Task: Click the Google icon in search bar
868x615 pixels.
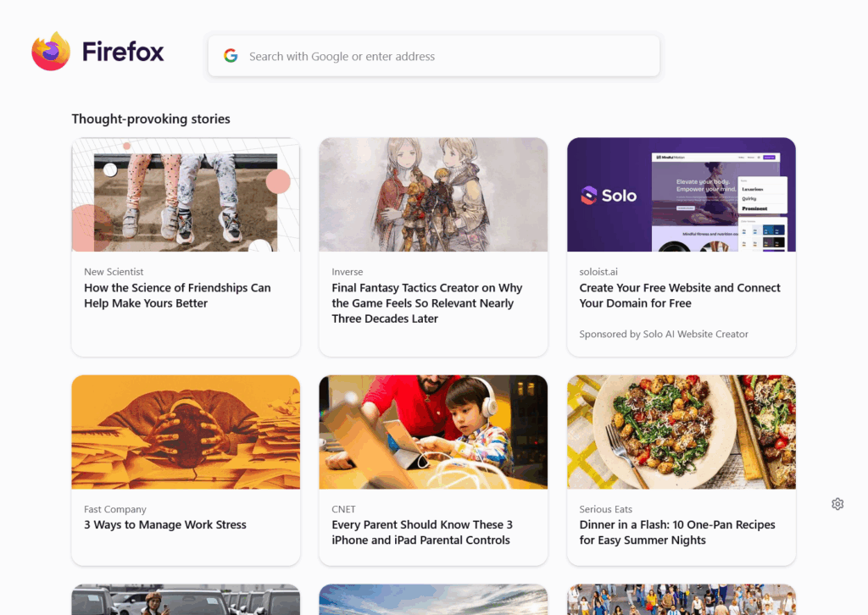Action: pos(231,56)
